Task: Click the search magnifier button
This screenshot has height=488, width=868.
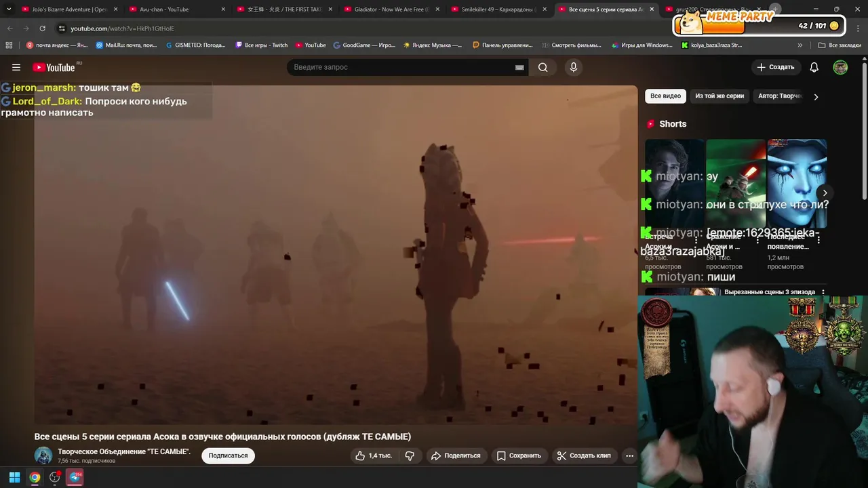Action: tap(543, 67)
